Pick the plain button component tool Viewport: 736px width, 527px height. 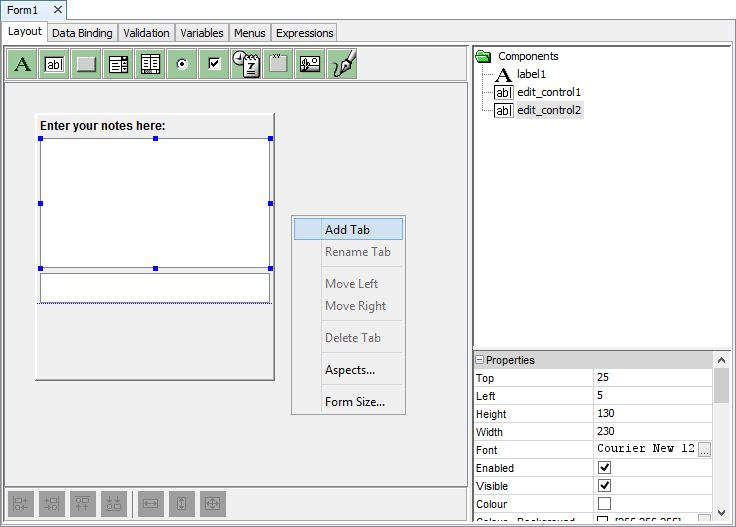click(x=87, y=64)
